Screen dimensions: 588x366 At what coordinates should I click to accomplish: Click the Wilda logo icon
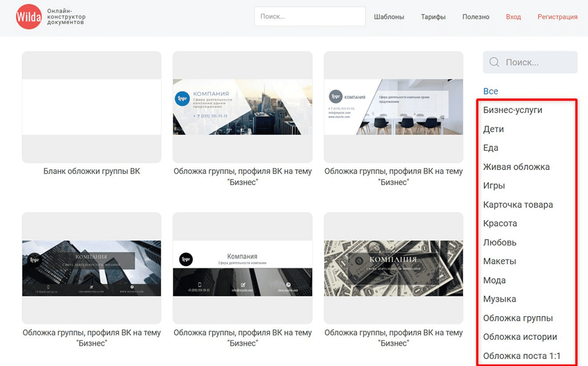[x=28, y=17]
